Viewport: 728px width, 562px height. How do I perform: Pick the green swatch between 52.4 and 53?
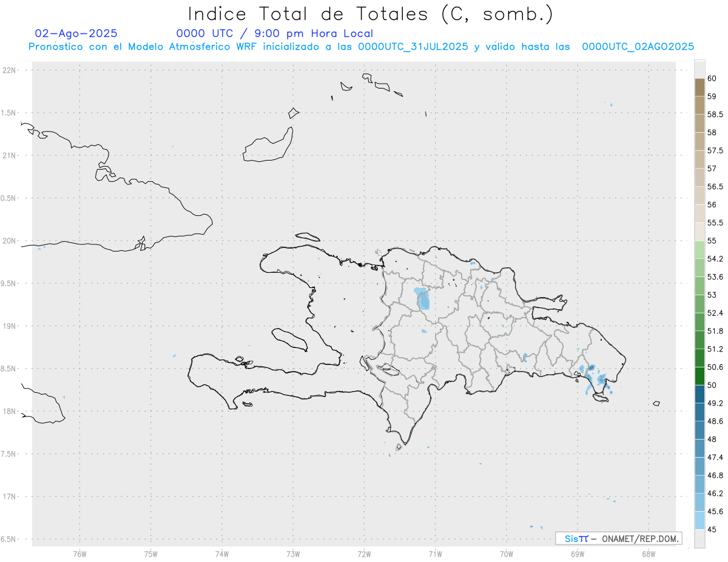pos(699,304)
